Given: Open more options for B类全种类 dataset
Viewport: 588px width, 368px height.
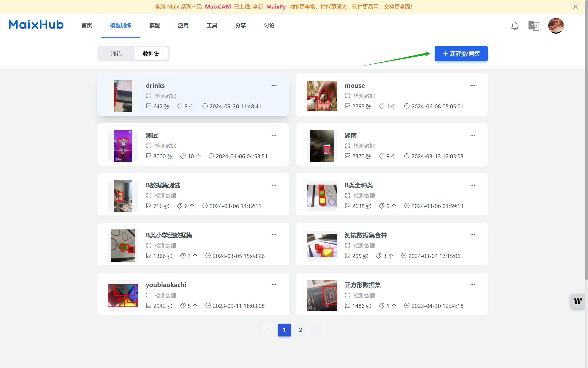Looking at the screenshot, I should click(x=473, y=185).
